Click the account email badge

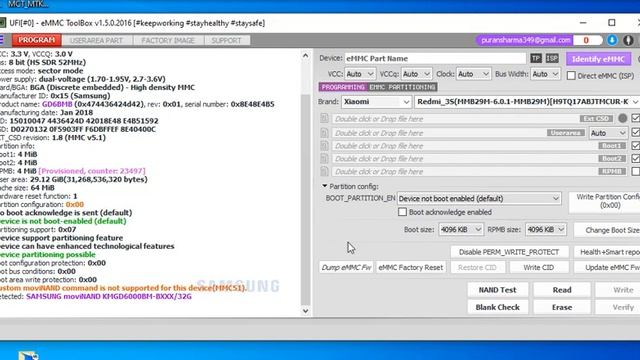pyautogui.click(x=525, y=40)
